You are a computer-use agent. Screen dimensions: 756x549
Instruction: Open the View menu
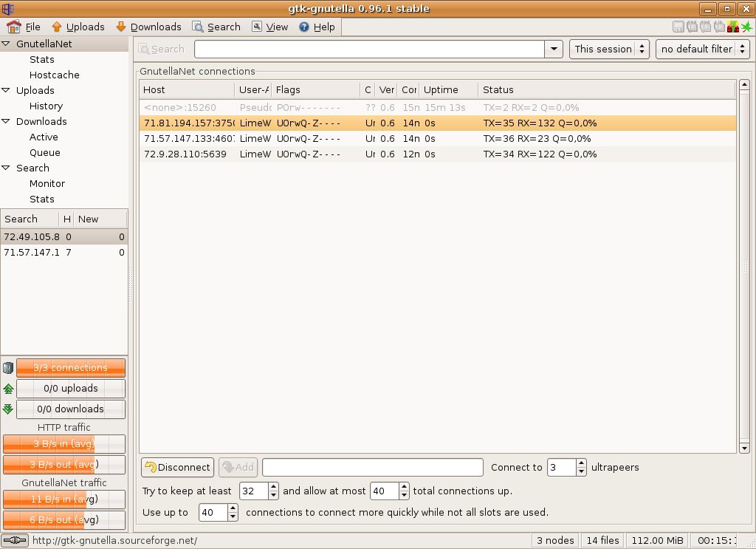coord(277,27)
